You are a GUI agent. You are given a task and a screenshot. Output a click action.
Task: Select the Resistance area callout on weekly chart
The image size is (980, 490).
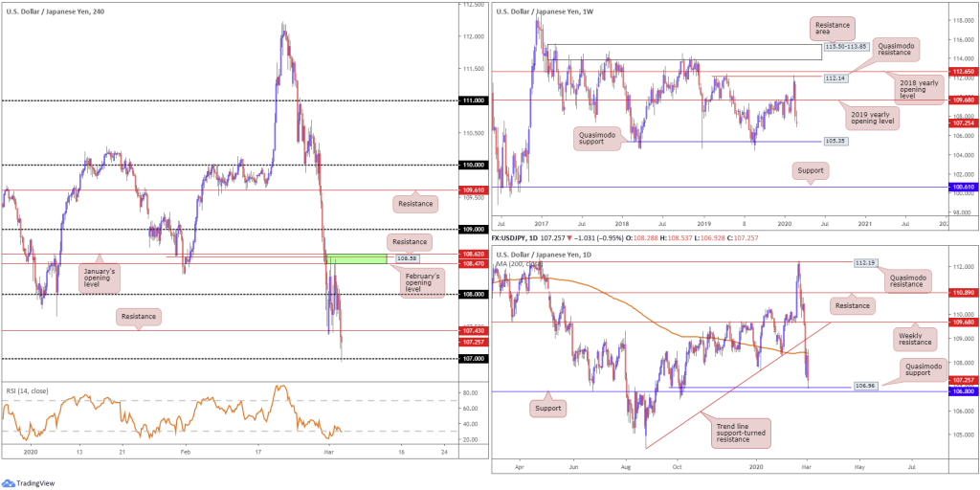pyautogui.click(x=832, y=28)
